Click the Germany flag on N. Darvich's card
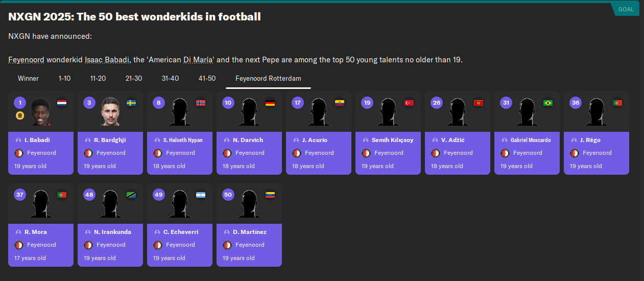Viewport: 644px width, 281px height. coord(270,103)
